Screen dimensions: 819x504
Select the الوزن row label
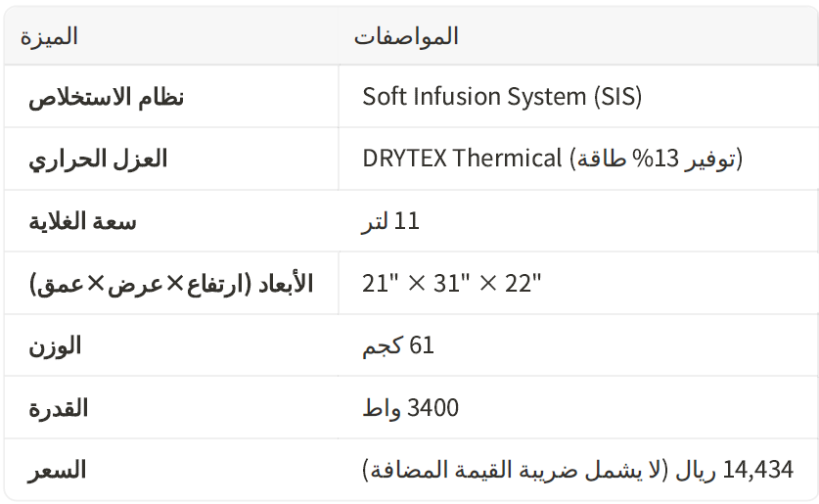55,345
